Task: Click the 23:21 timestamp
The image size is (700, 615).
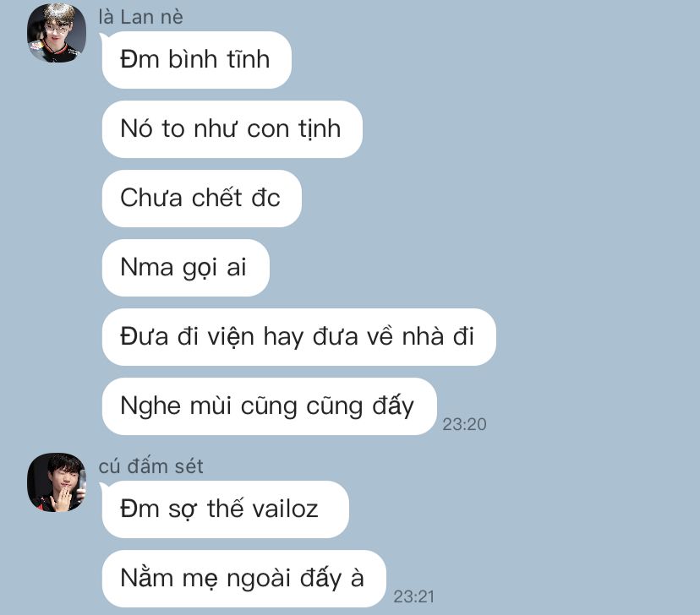Action: (414, 596)
